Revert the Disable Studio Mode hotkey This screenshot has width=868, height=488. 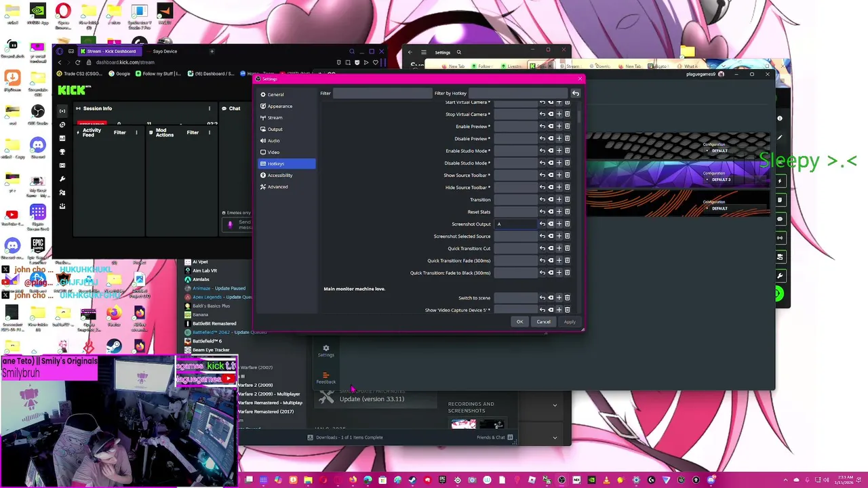pyautogui.click(x=542, y=163)
